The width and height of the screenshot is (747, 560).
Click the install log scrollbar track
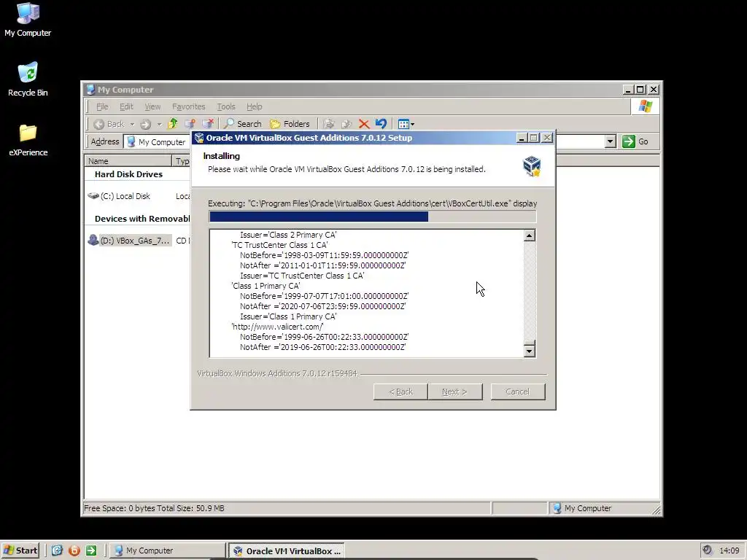tap(530, 290)
